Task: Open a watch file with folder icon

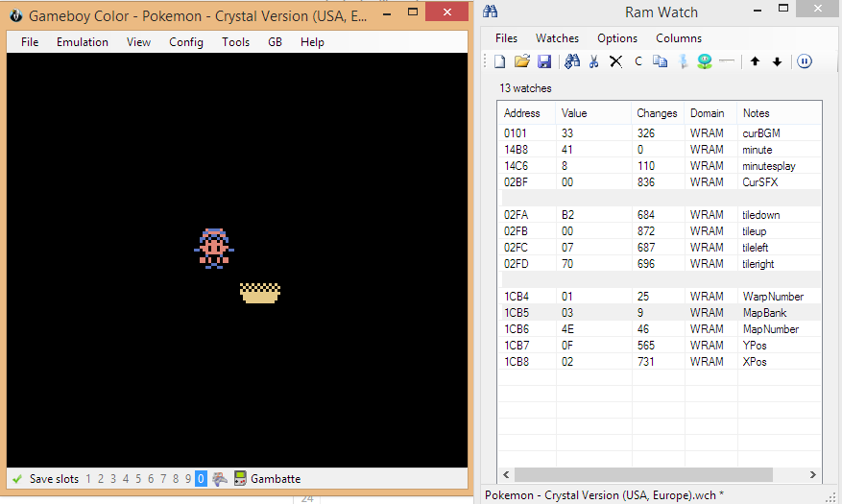Action: tap(521, 61)
